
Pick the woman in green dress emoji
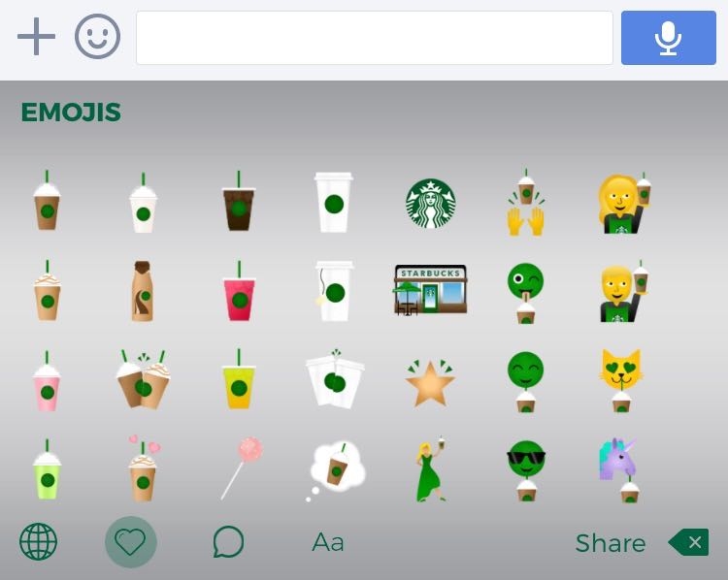(x=431, y=468)
